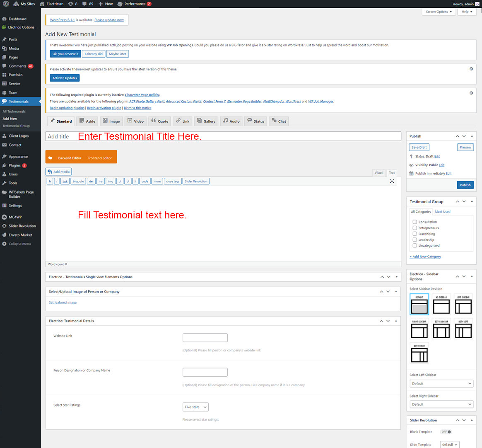Select the Gallery post format tab
The image size is (482, 448).
pyautogui.click(x=206, y=121)
